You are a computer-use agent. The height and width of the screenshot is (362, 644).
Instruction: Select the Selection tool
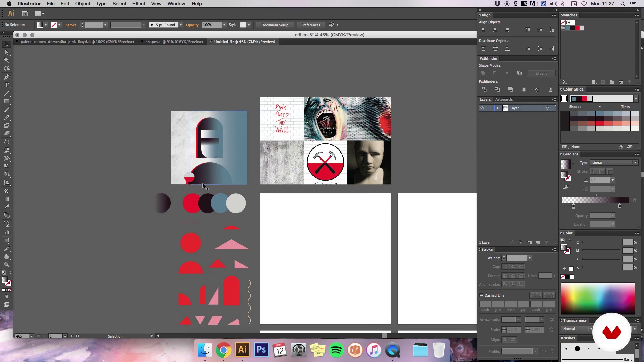tap(6, 44)
